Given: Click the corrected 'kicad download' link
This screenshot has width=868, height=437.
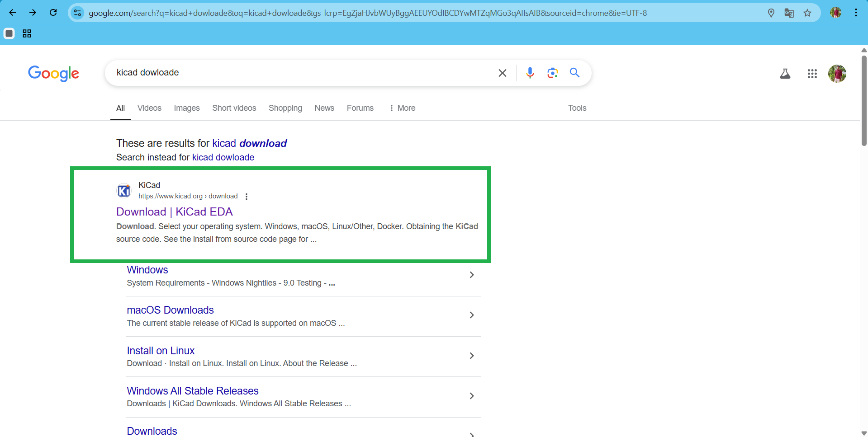Looking at the screenshot, I should [250, 143].
